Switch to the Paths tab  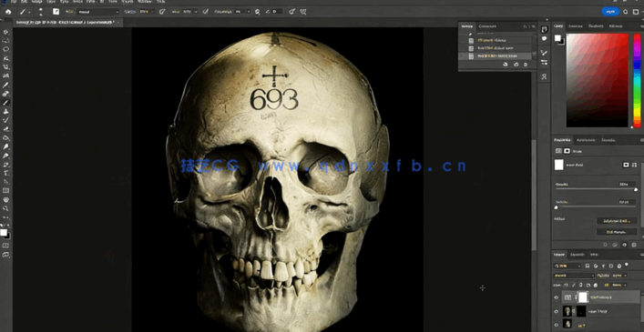(593, 255)
